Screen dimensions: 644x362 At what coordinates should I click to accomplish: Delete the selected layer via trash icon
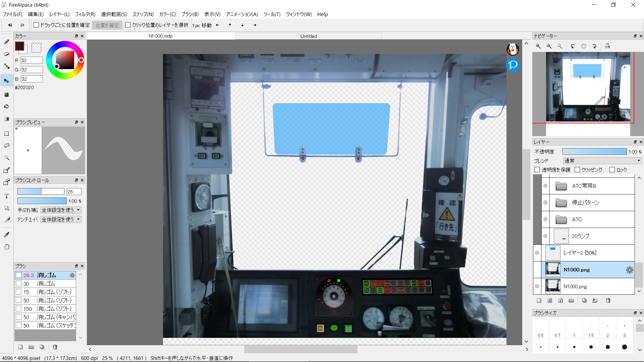click(x=608, y=301)
